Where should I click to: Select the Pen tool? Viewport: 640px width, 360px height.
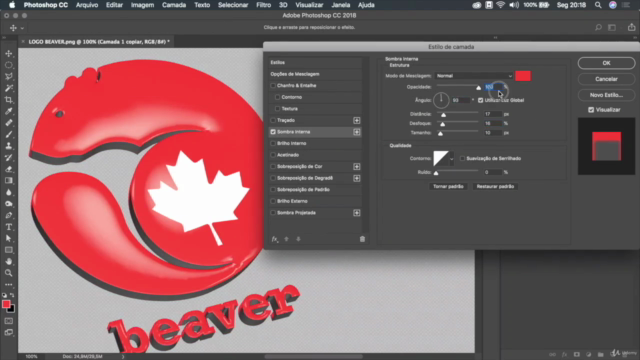[9, 215]
